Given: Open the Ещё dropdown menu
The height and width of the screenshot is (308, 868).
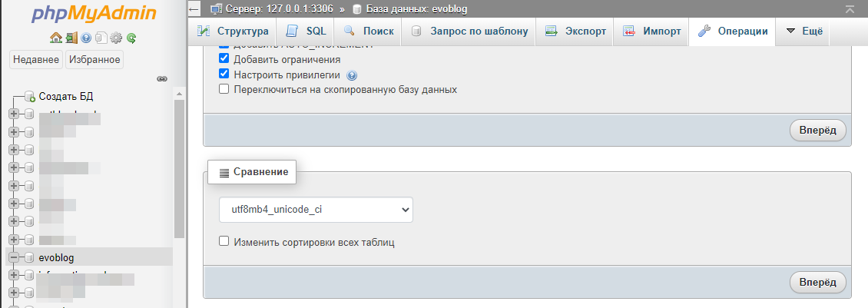Looking at the screenshot, I should pos(804,31).
